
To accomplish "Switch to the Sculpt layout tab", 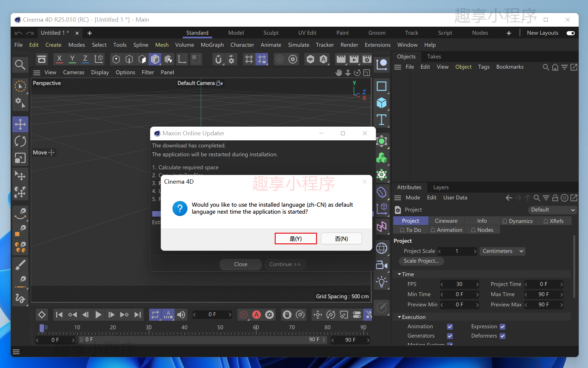I will [271, 33].
